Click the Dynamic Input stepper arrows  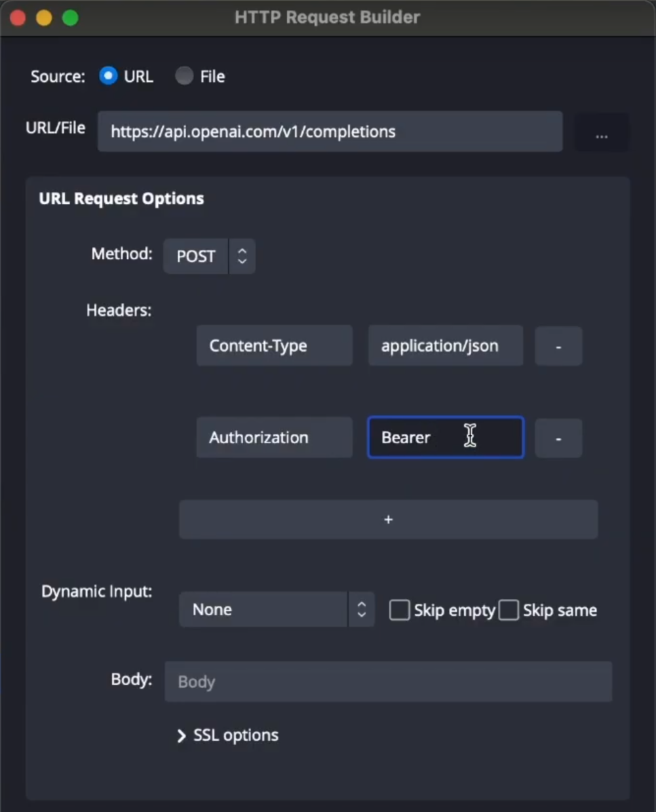click(x=361, y=609)
